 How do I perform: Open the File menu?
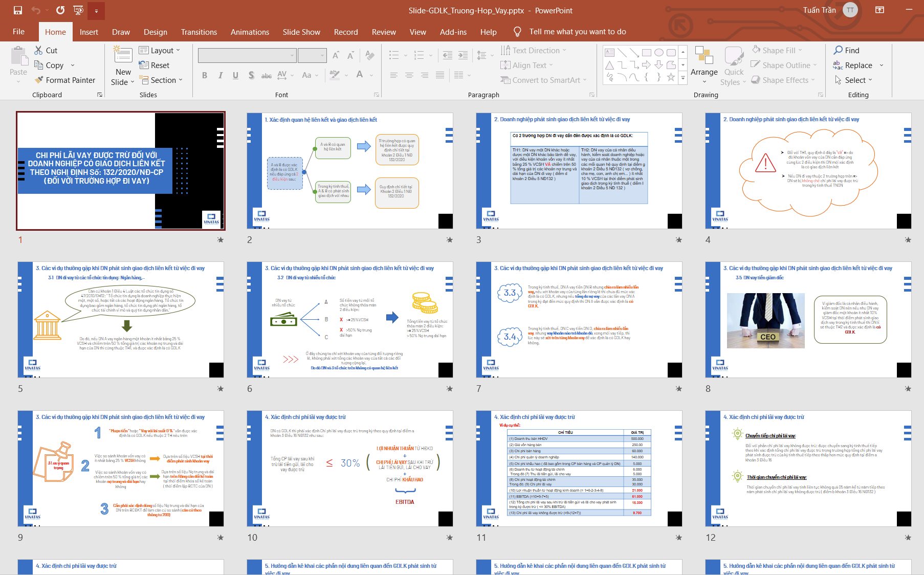coord(18,32)
